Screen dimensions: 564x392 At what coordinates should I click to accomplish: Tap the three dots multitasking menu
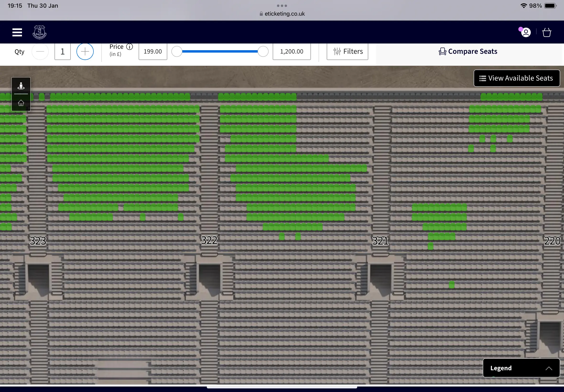point(282,5)
